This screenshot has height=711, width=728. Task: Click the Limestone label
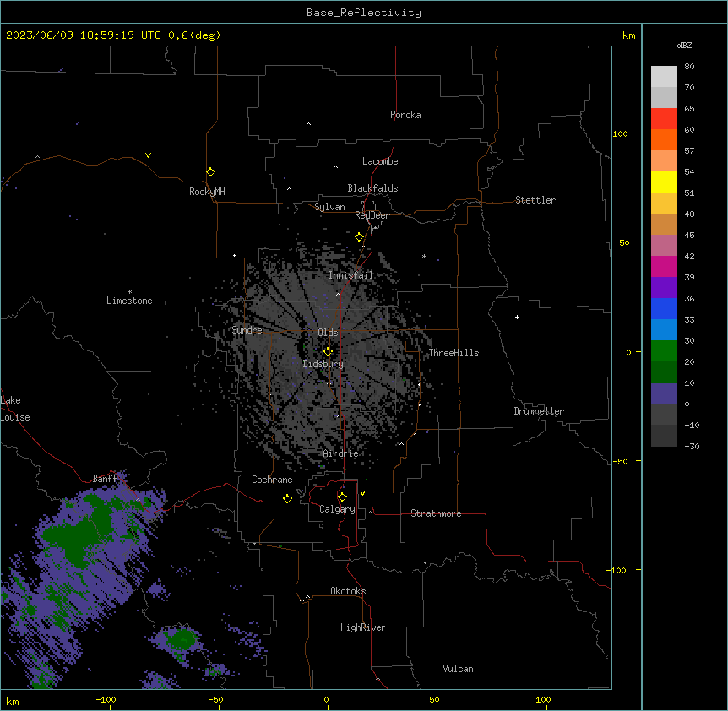(x=129, y=301)
